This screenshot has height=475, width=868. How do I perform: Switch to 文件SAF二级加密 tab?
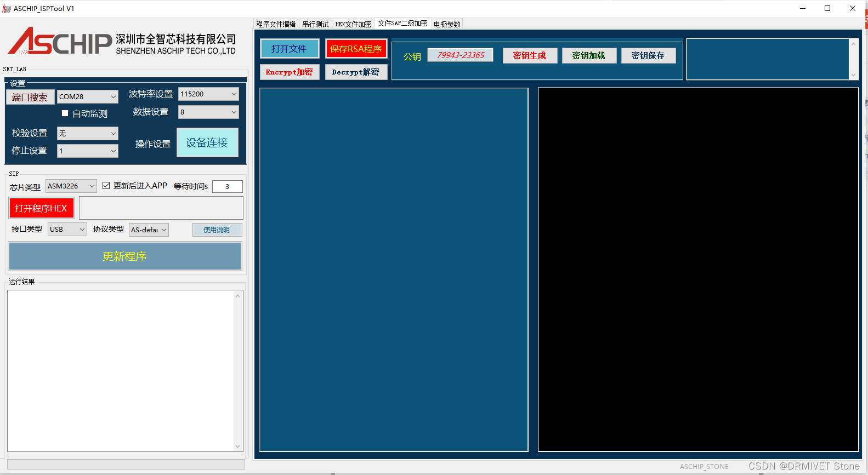pyautogui.click(x=402, y=24)
